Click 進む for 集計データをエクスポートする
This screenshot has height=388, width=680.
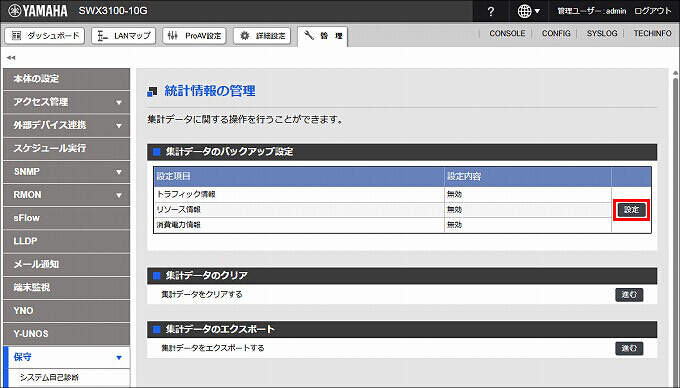pos(629,349)
